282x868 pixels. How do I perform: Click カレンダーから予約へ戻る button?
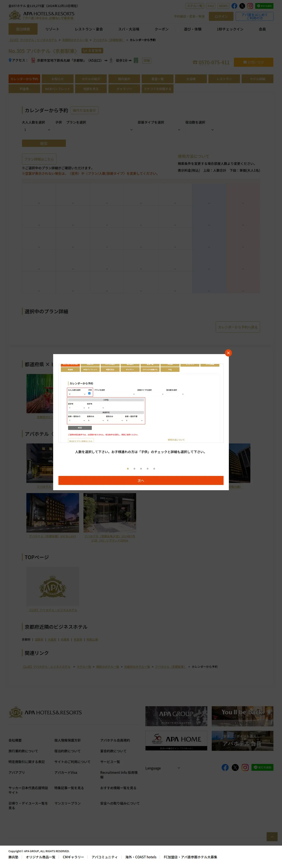238,327
